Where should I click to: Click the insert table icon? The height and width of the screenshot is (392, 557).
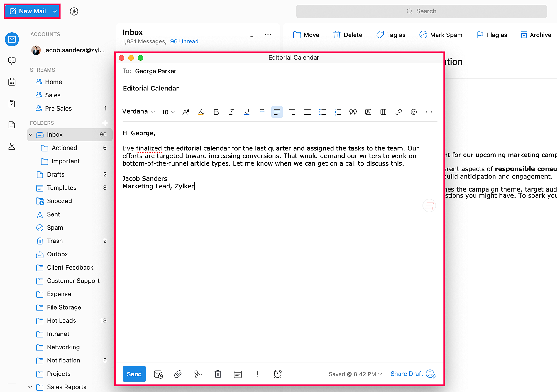(383, 112)
